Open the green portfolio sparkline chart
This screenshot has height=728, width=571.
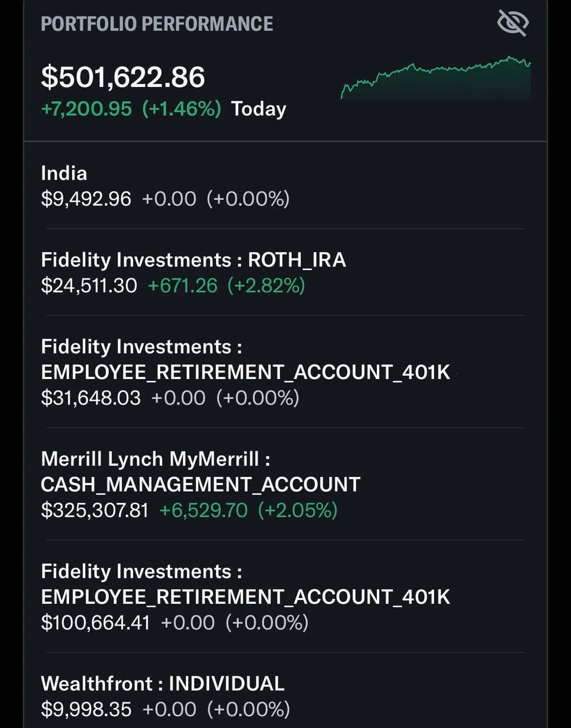click(x=435, y=78)
